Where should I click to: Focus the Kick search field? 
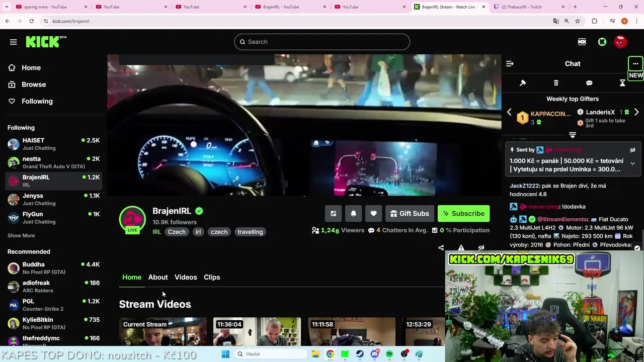click(322, 42)
